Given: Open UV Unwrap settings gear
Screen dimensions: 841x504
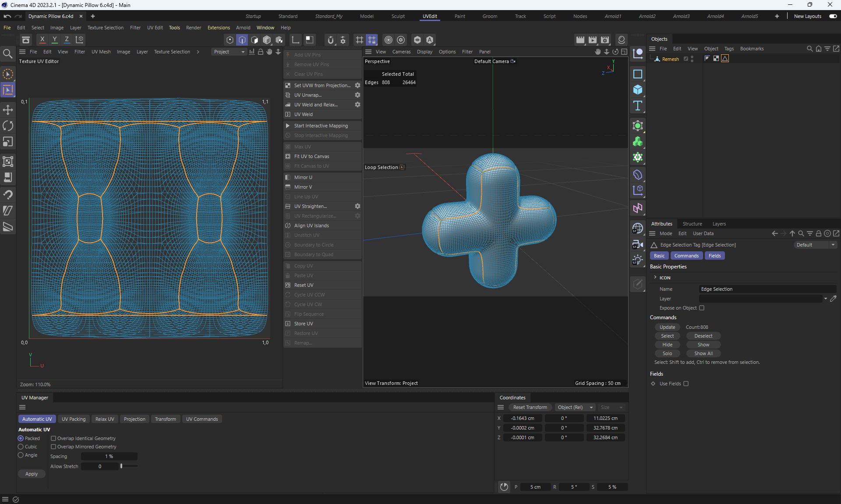Looking at the screenshot, I should [357, 95].
